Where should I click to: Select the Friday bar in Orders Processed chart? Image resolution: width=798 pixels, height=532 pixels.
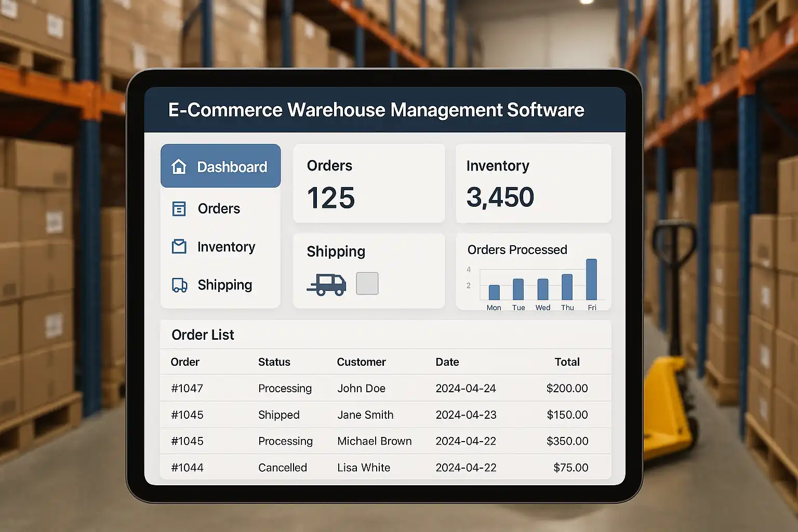click(x=591, y=280)
